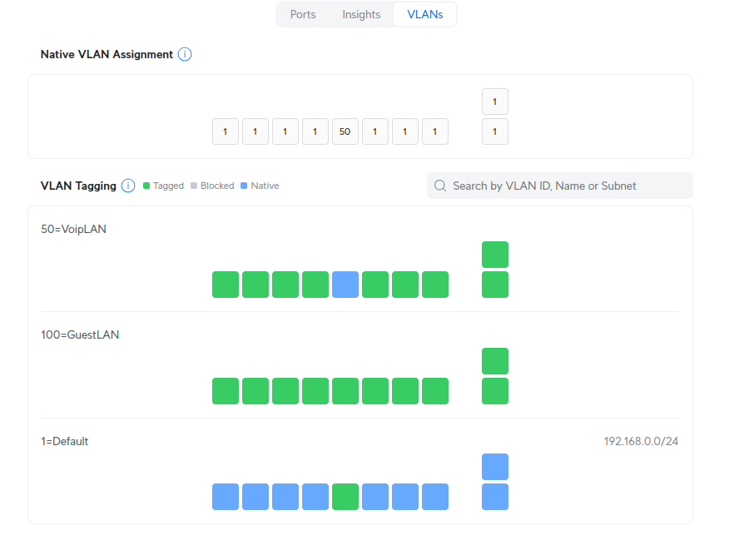Click the 50=VoipLAN label

click(x=74, y=229)
